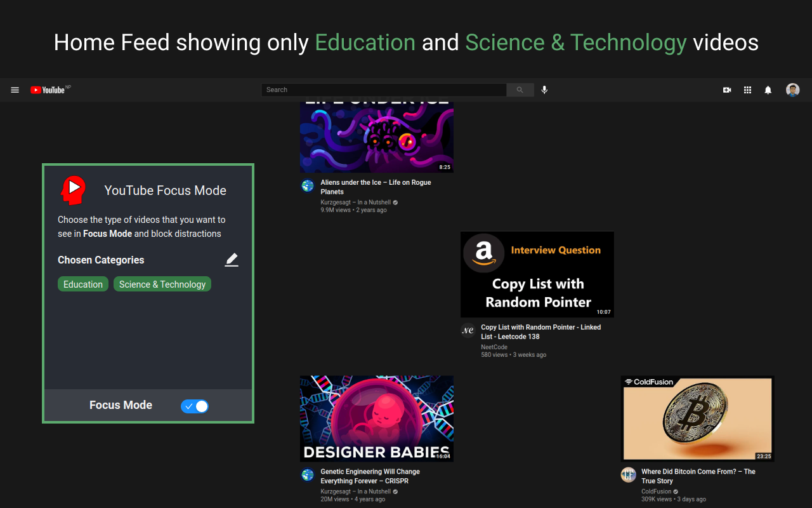
Task: Open the Create video upload icon
Action: pyautogui.click(x=727, y=90)
